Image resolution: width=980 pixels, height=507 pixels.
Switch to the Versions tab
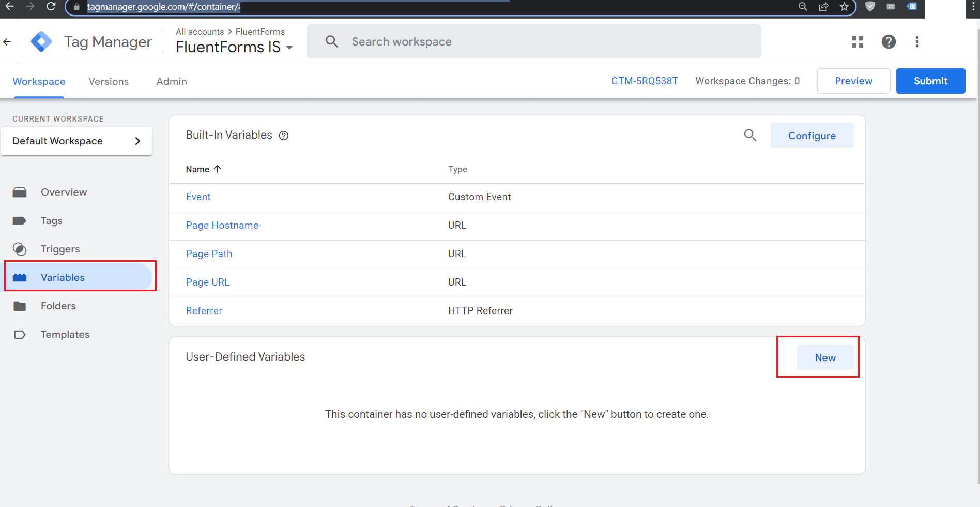[x=109, y=82]
